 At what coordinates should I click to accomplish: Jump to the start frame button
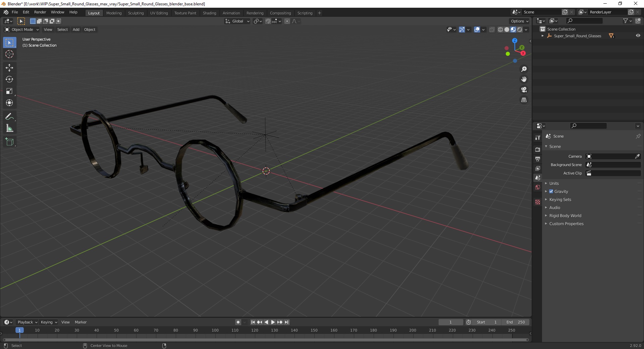tap(253, 322)
